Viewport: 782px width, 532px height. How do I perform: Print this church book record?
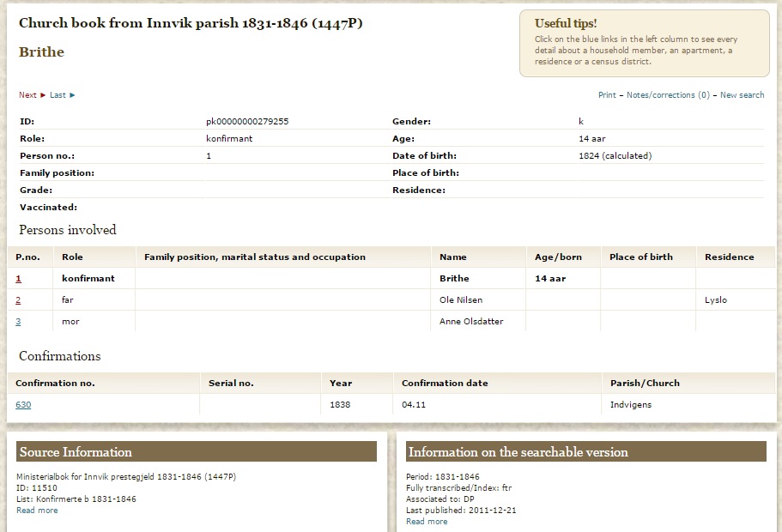tap(607, 95)
